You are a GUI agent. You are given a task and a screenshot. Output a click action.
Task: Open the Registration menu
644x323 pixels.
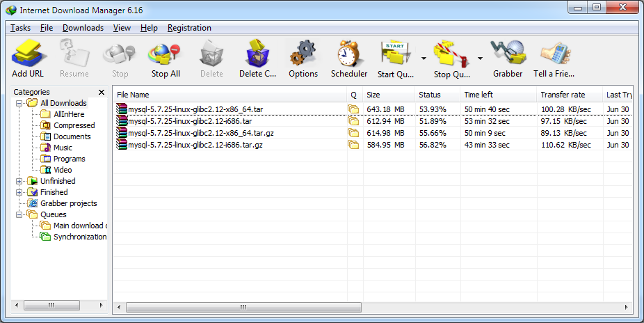click(x=189, y=28)
